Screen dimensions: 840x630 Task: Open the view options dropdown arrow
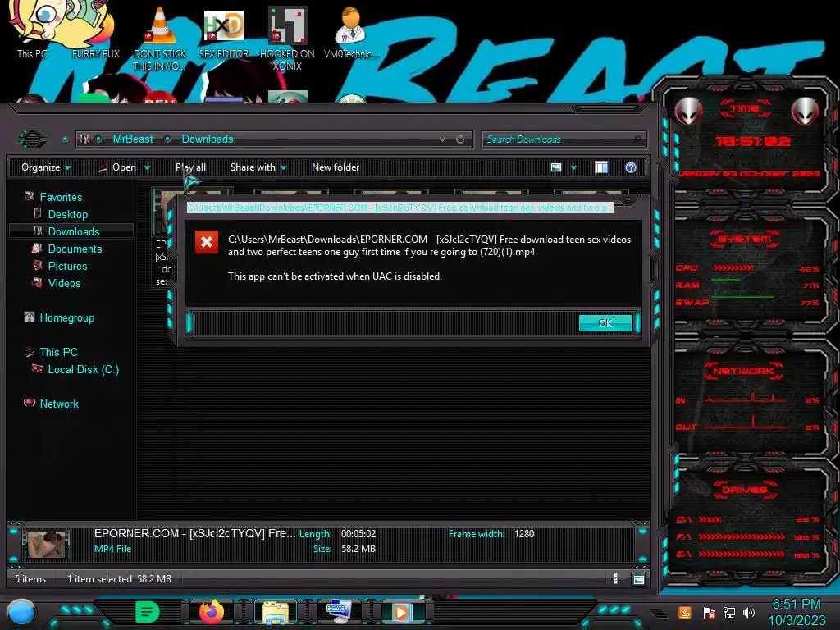[x=573, y=167]
